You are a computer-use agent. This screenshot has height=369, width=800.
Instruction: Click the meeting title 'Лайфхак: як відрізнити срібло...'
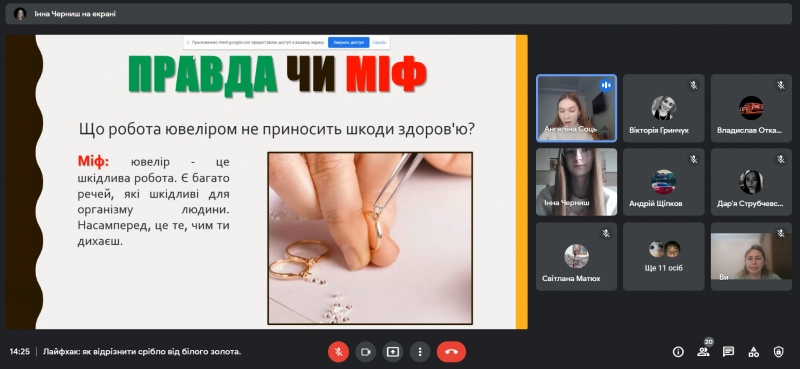142,352
